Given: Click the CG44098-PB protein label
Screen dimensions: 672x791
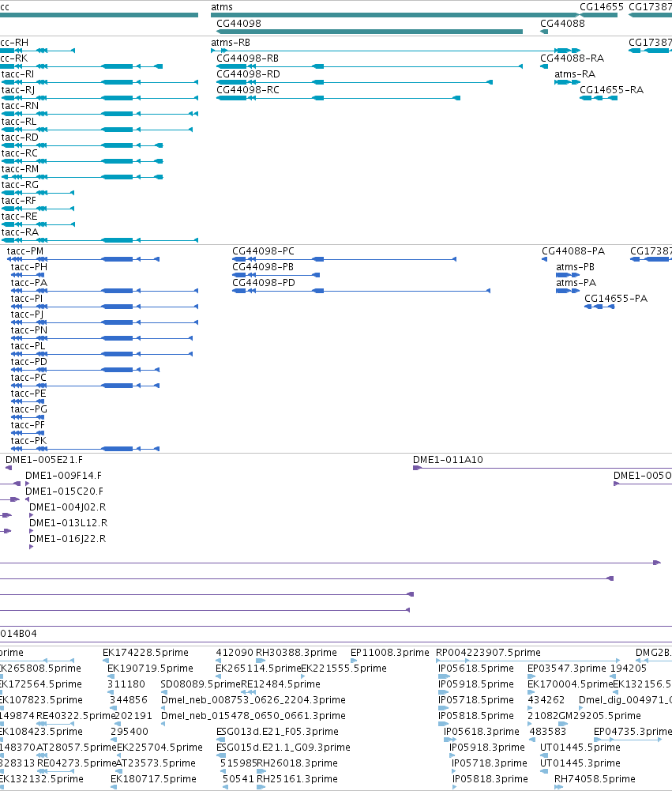Looking at the screenshot, I should [x=263, y=267].
